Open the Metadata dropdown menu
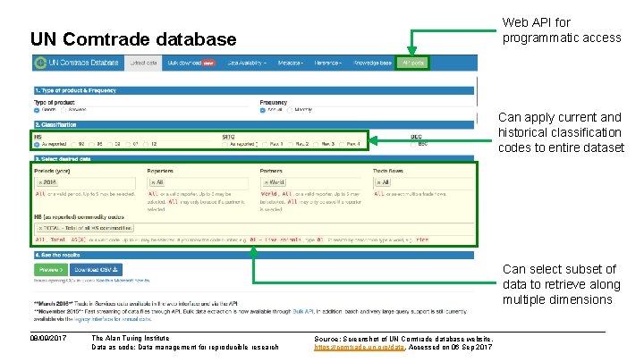The height and width of the screenshot is (362, 644). point(291,63)
